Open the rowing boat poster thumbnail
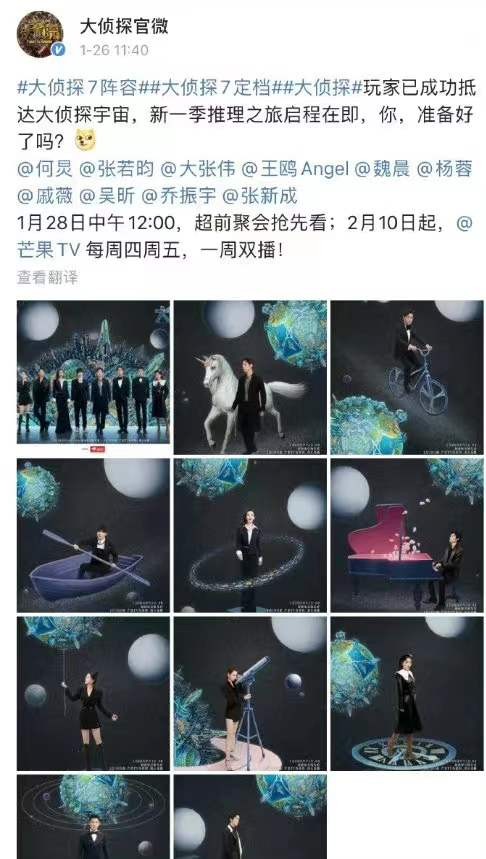Screen dimensions: 486x859 pos(94,535)
